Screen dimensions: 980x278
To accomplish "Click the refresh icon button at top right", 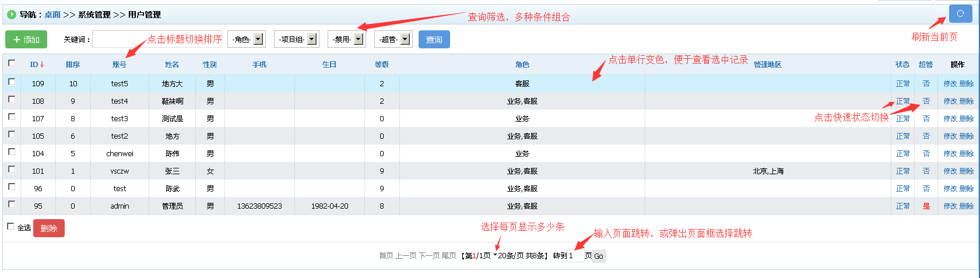I will click(x=960, y=13).
